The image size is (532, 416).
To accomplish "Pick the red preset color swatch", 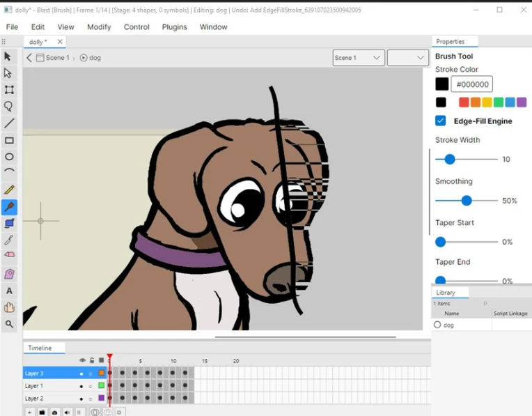I will [464, 102].
